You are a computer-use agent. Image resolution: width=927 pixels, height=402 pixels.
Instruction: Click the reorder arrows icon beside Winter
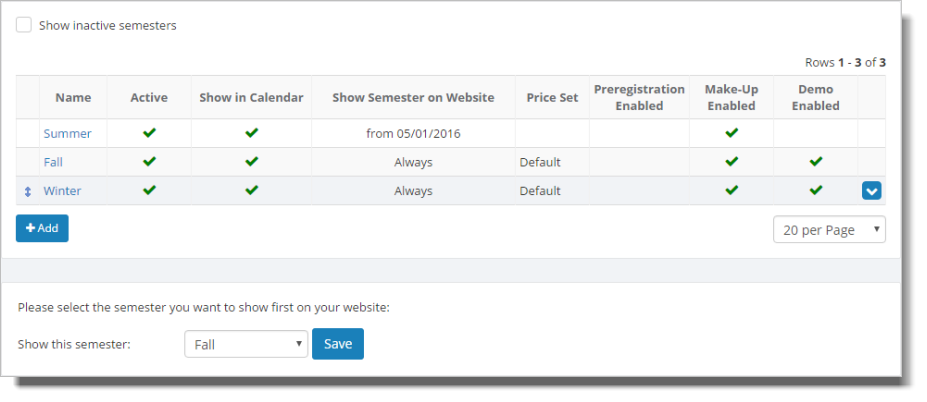27,192
